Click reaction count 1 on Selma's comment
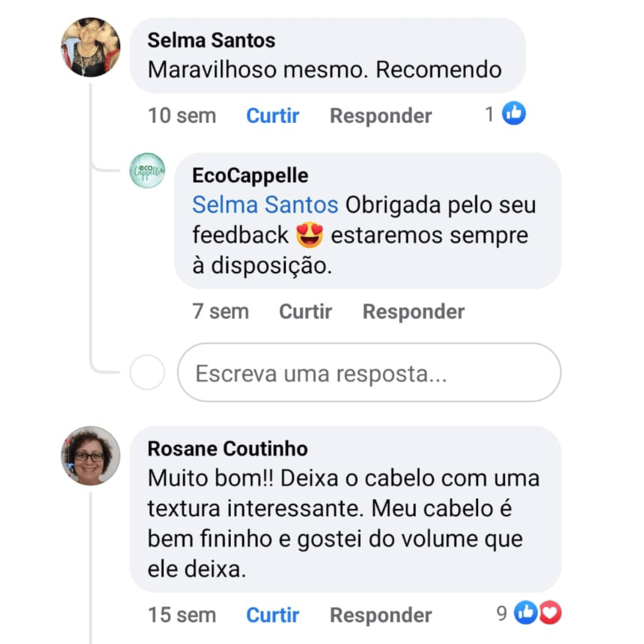 coord(490,114)
